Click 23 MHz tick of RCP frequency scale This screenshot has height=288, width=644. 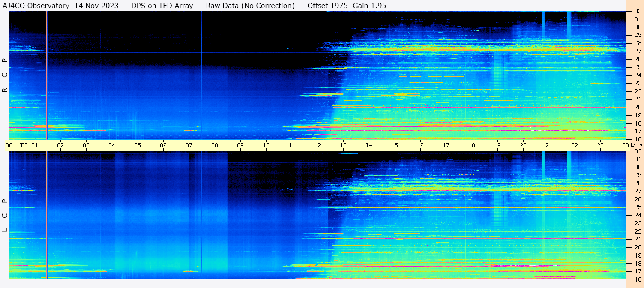[x=638, y=83]
